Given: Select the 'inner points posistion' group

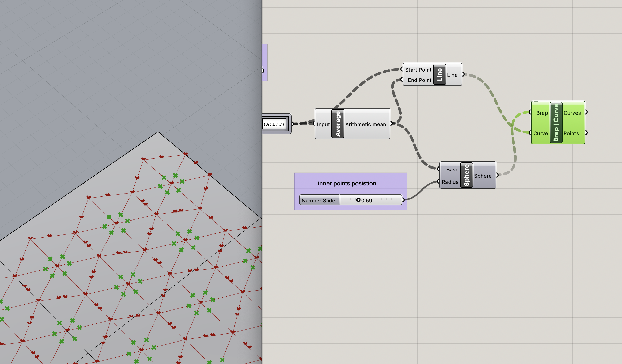Looking at the screenshot, I should [x=347, y=183].
